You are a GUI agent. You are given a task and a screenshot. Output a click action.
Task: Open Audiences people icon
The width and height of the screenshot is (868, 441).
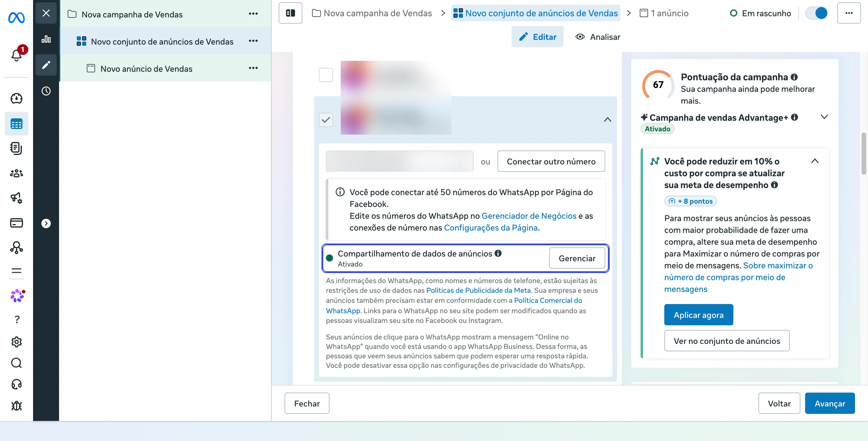tap(16, 173)
